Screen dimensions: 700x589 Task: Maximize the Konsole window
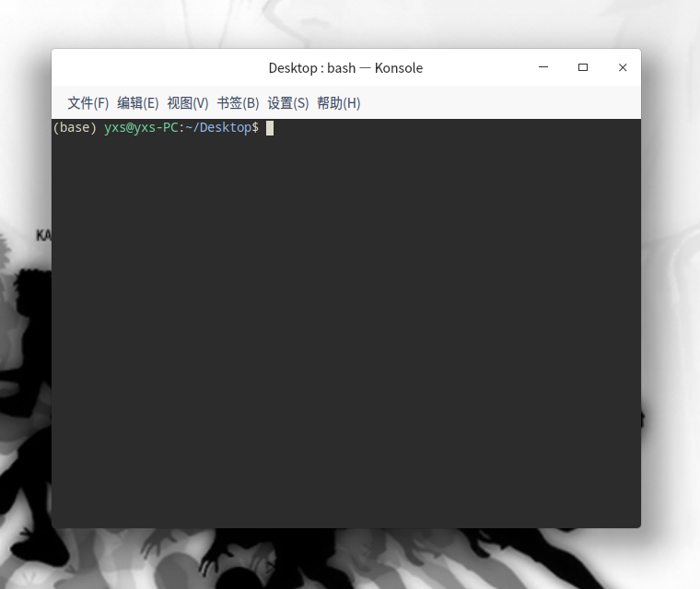[583, 67]
